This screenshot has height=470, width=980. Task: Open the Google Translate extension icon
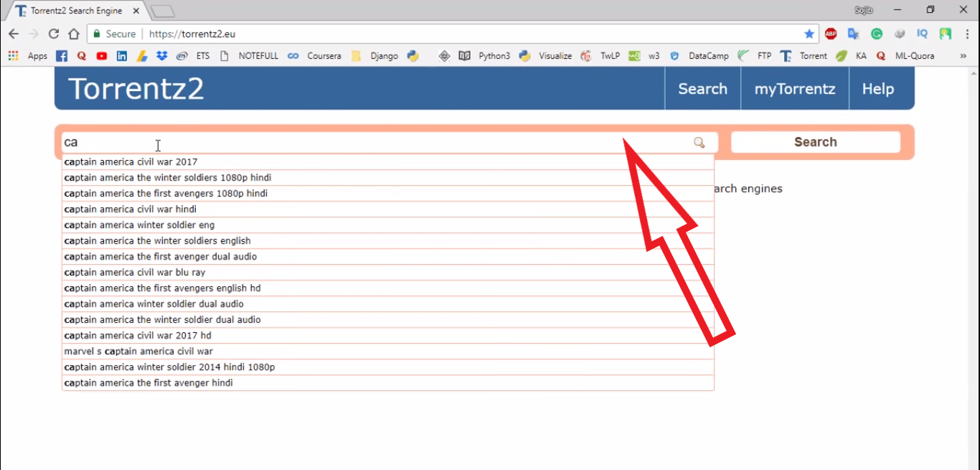pos(854,34)
